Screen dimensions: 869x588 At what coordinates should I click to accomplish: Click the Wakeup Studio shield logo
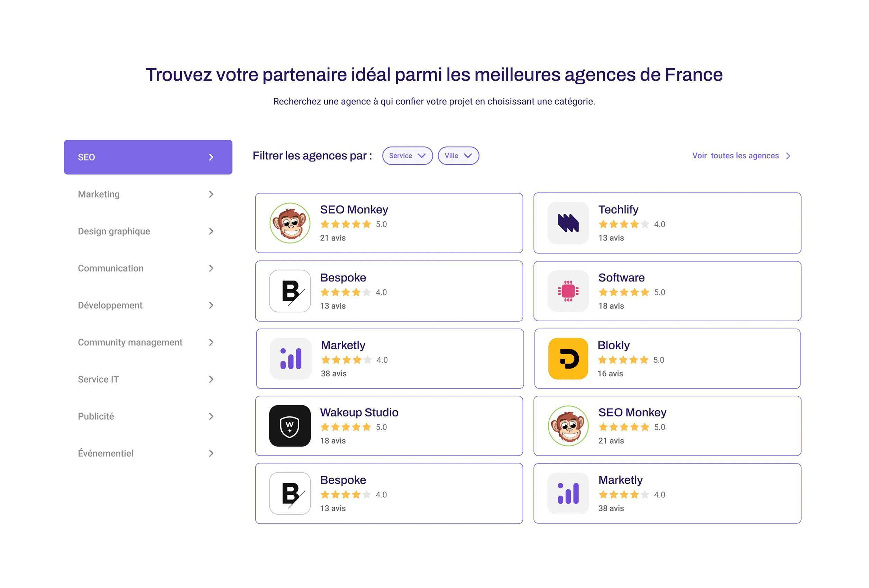290,426
